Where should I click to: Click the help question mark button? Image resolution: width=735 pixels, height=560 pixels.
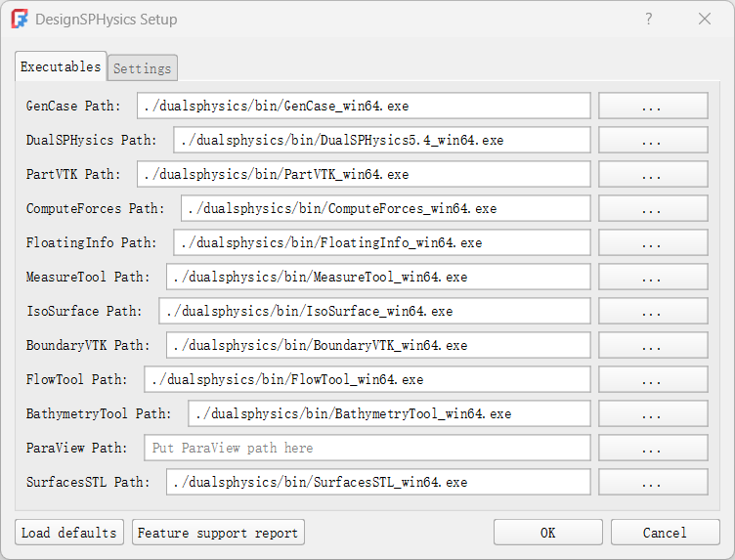649,19
